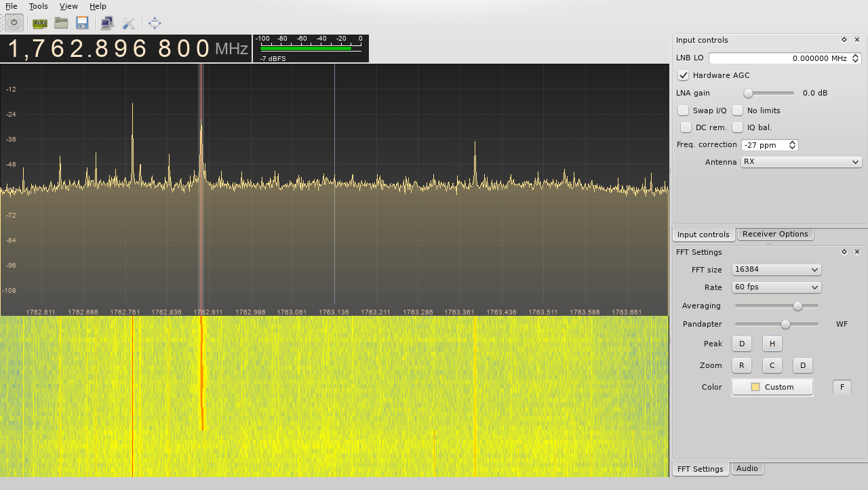The height and width of the screenshot is (490, 868).
Task: Toggle DSP processing with the power button
Action: click(x=14, y=22)
